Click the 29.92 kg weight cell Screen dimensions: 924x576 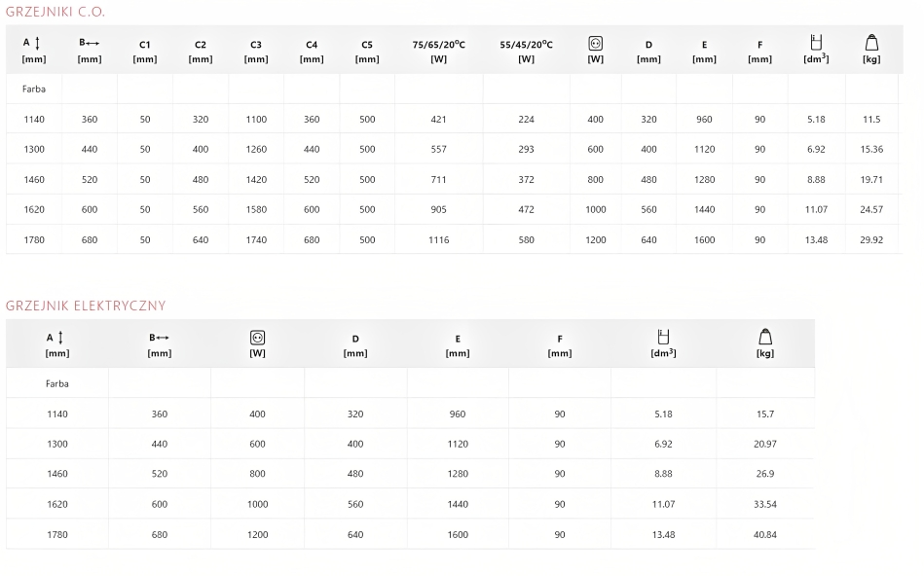coord(871,239)
